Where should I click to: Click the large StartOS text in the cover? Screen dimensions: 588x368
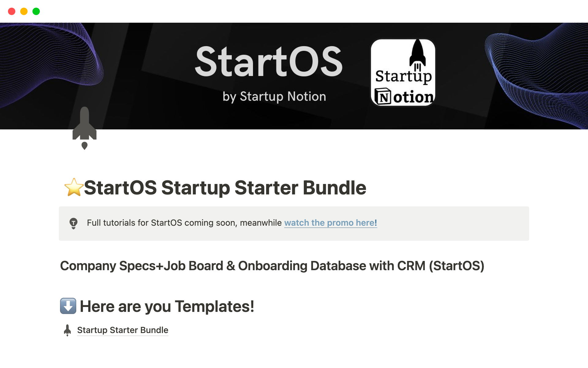[269, 61]
